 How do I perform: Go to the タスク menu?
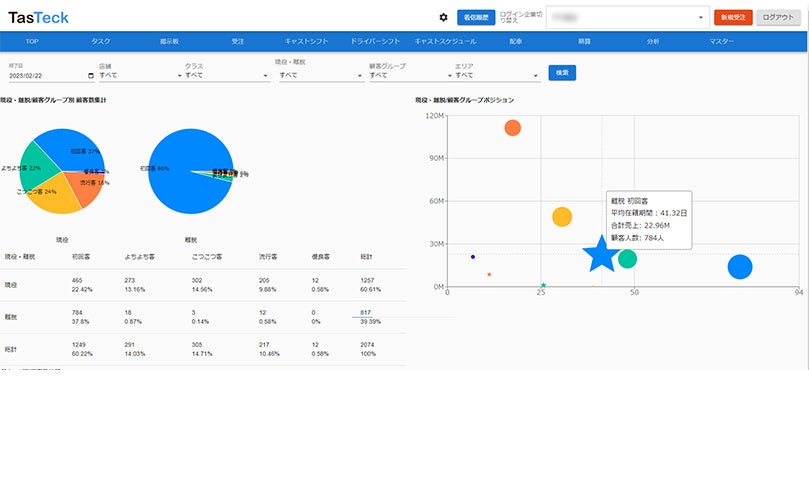pyautogui.click(x=101, y=41)
